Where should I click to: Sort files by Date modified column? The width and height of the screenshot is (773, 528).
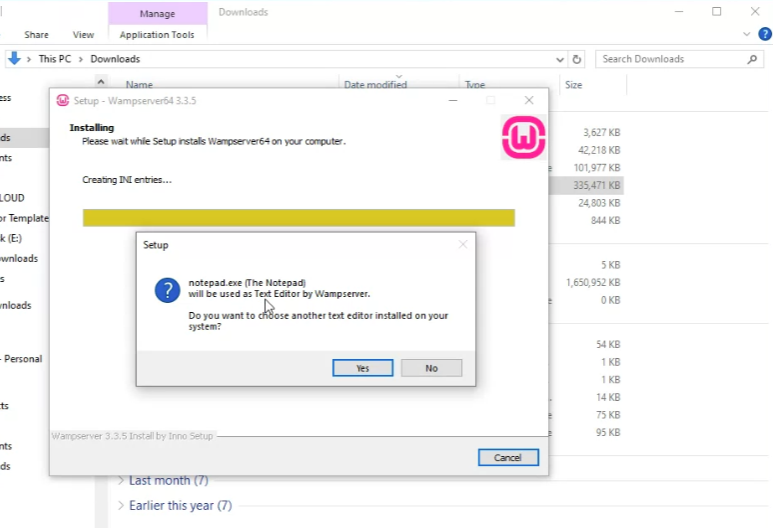[x=375, y=85]
